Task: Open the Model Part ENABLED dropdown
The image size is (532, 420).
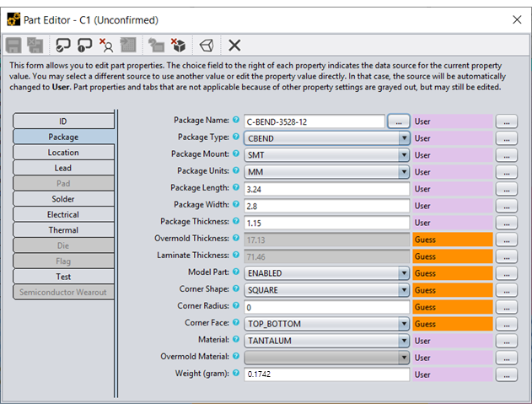Action: point(327,273)
